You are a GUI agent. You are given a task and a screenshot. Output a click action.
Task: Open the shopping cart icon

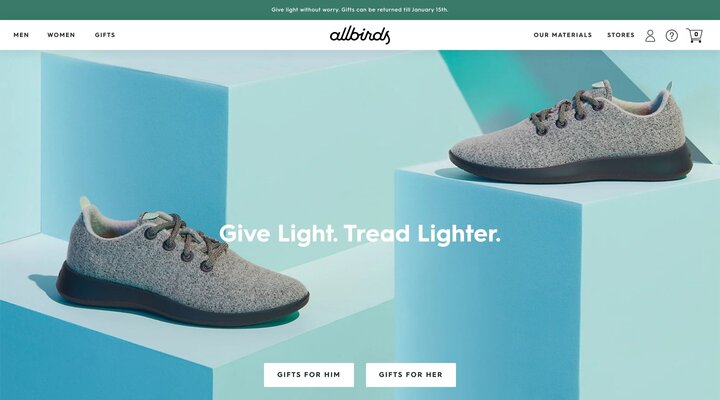pyautogui.click(x=694, y=35)
